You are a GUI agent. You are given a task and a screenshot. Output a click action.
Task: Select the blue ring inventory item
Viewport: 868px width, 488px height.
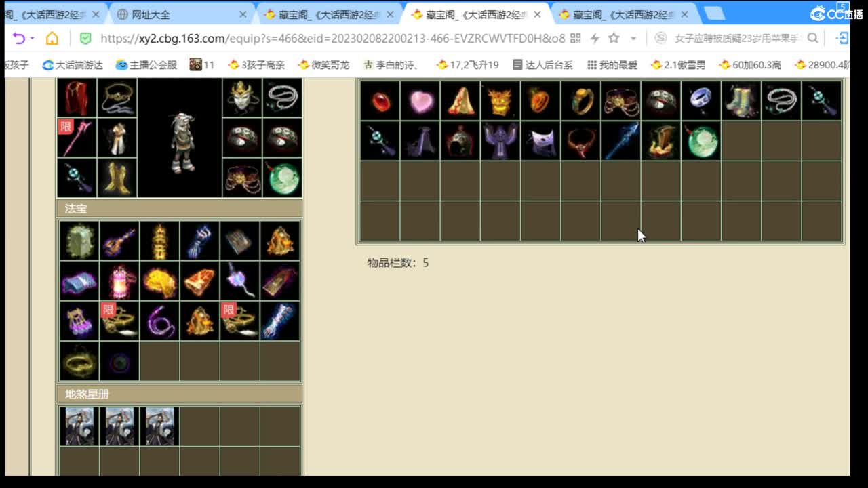(x=701, y=101)
